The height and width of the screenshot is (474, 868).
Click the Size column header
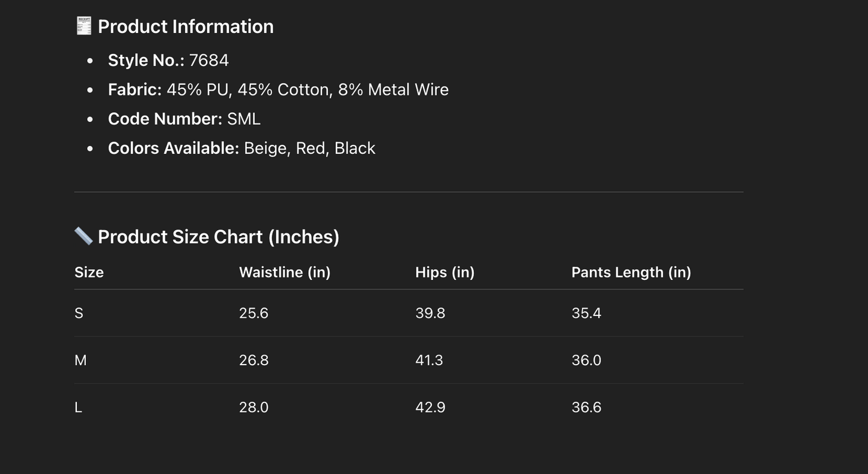pos(89,272)
